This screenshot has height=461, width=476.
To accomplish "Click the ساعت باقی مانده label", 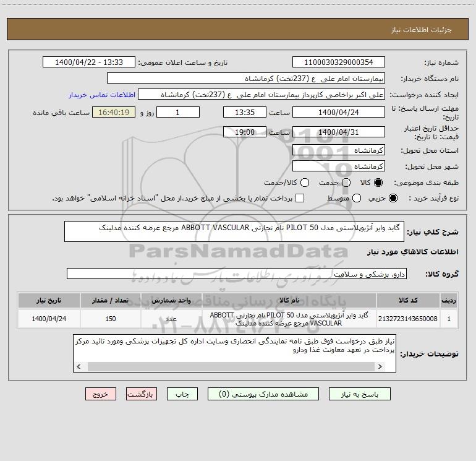I will [x=61, y=113].
